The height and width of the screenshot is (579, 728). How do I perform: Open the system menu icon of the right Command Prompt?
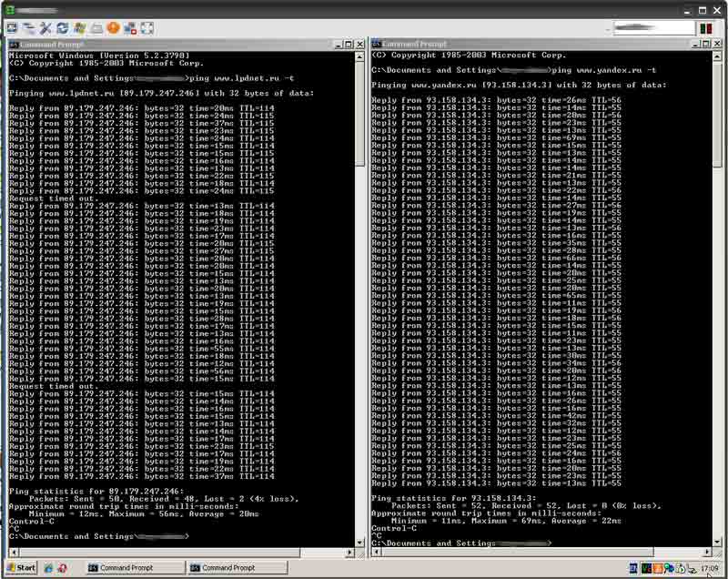[376, 44]
